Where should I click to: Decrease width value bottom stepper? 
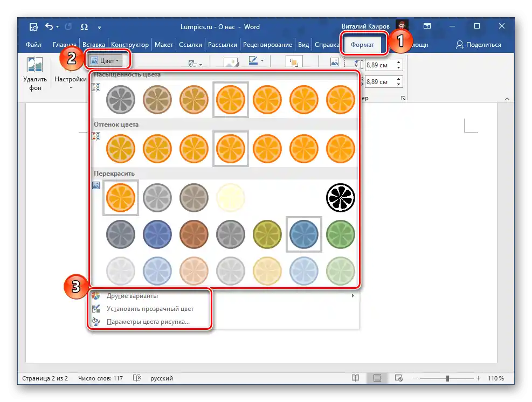[399, 85]
